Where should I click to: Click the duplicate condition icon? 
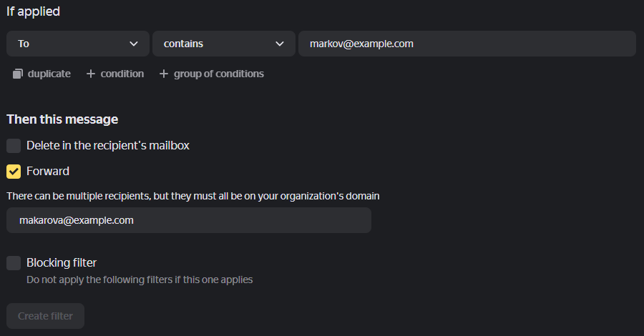coord(18,74)
